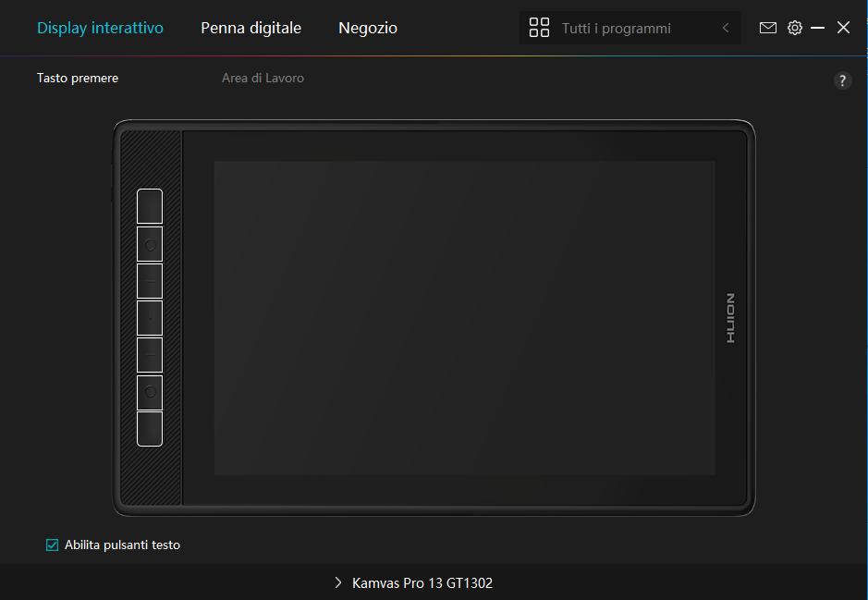This screenshot has width=868, height=600.
Task: Click the top press key on the tablet
Action: [150, 206]
